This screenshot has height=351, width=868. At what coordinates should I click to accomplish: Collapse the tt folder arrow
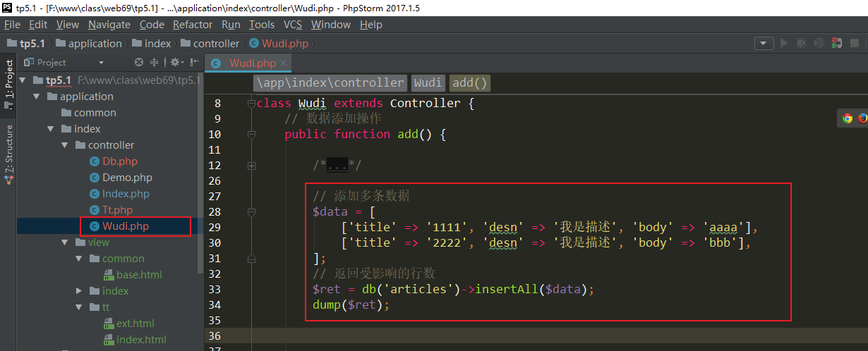pyautogui.click(x=78, y=307)
